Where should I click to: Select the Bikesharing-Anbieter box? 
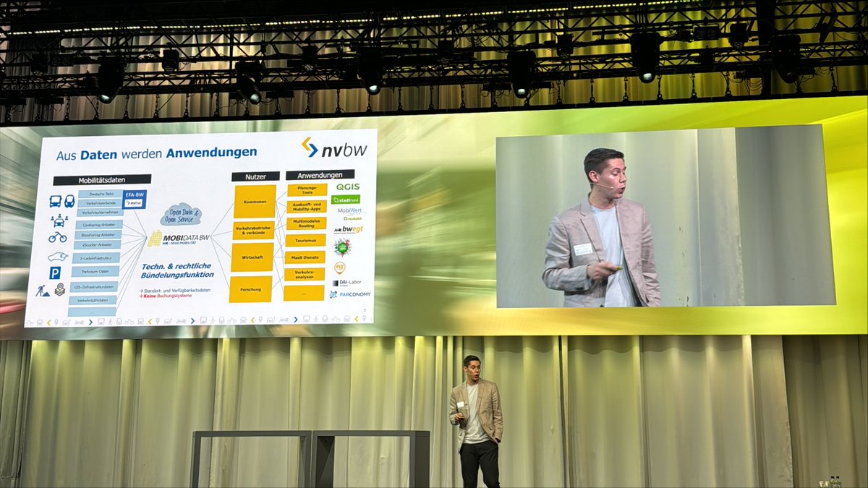(98, 235)
